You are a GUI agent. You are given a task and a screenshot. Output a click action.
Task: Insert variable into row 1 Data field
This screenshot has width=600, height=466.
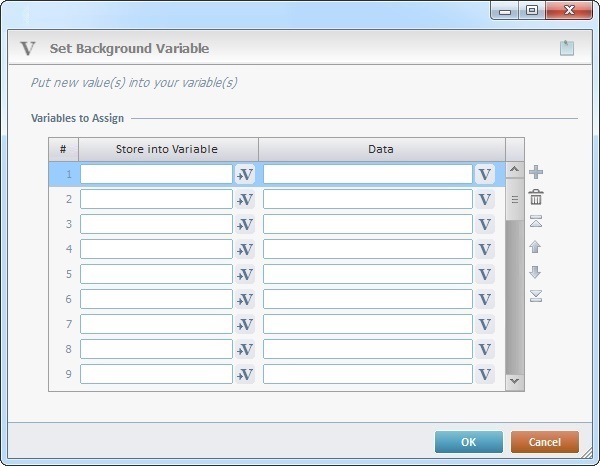point(485,174)
